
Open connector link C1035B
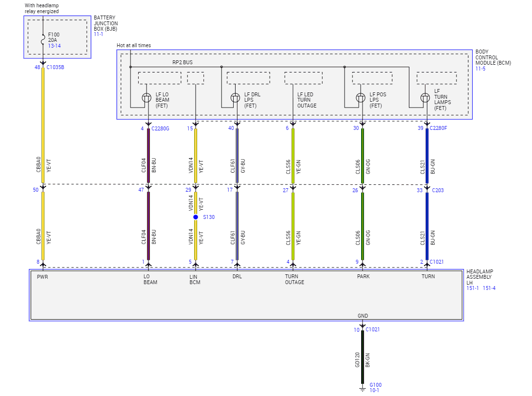pos(55,67)
